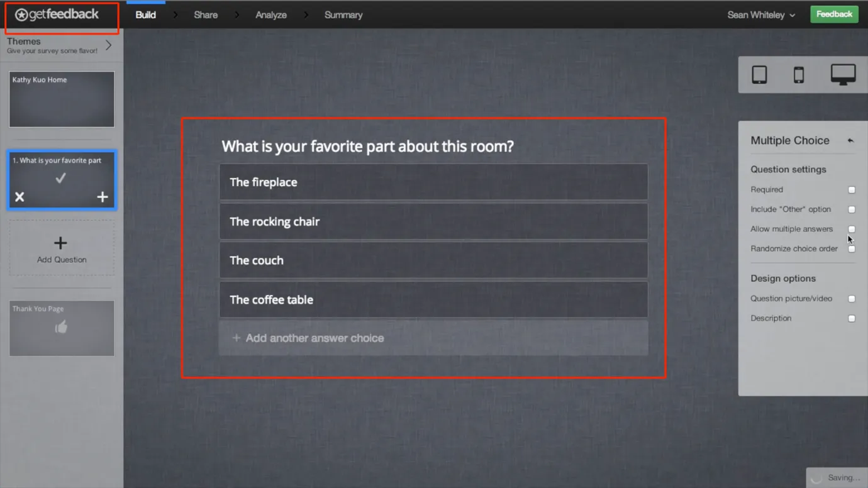The height and width of the screenshot is (488, 868).
Task: Open the Analyze tab
Action: [271, 15]
